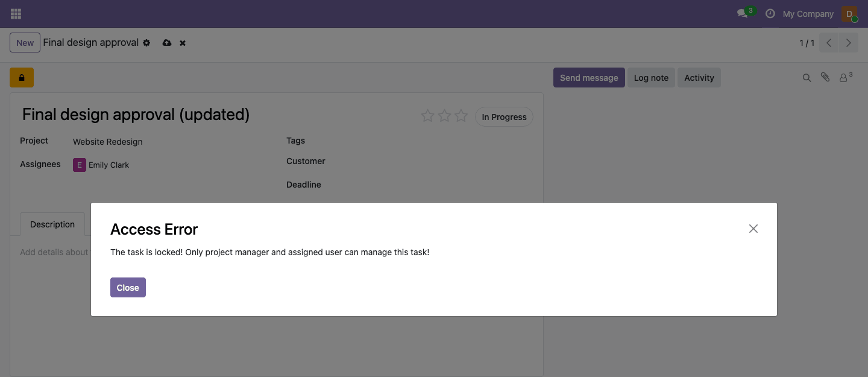The width and height of the screenshot is (868, 377).
Task: Click the Emily Clark assignee tag
Action: tap(101, 165)
